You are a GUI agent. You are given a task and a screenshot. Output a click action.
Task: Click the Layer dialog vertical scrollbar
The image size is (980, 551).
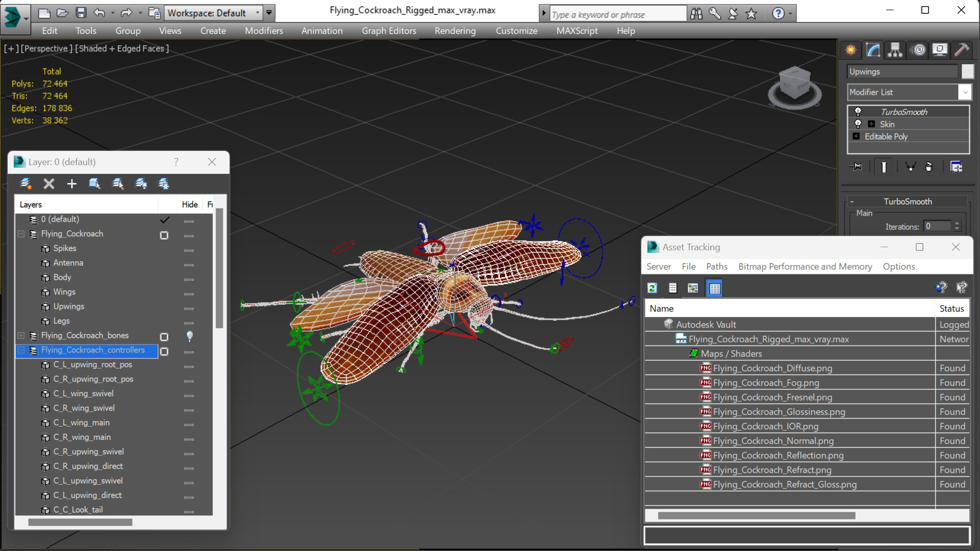tap(219, 269)
